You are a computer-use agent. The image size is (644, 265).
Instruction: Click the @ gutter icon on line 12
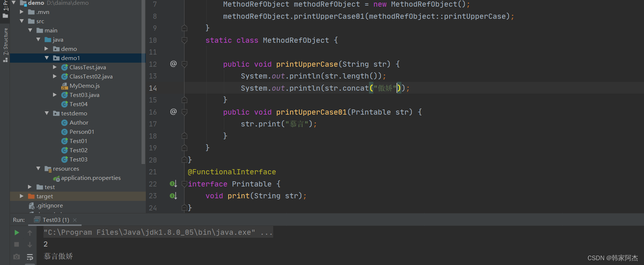pos(173,64)
